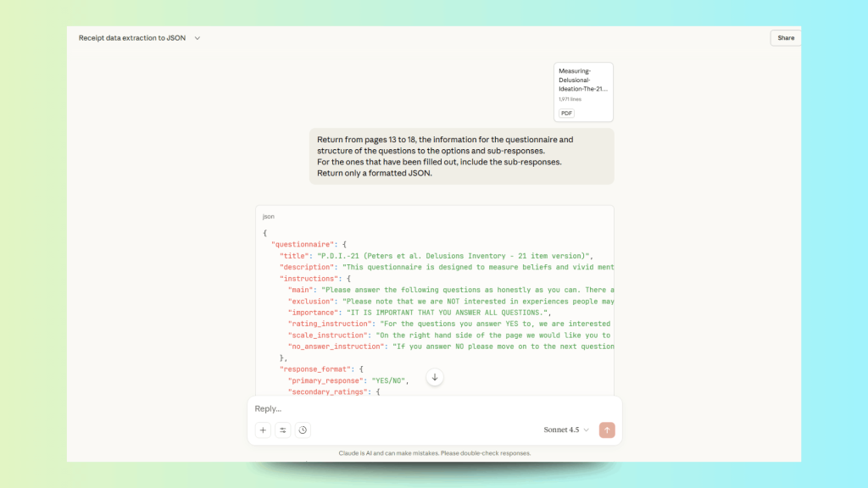Image resolution: width=868 pixels, height=488 pixels.
Task: Click the "Claude is AI" disclaimer text
Action: coord(434,453)
